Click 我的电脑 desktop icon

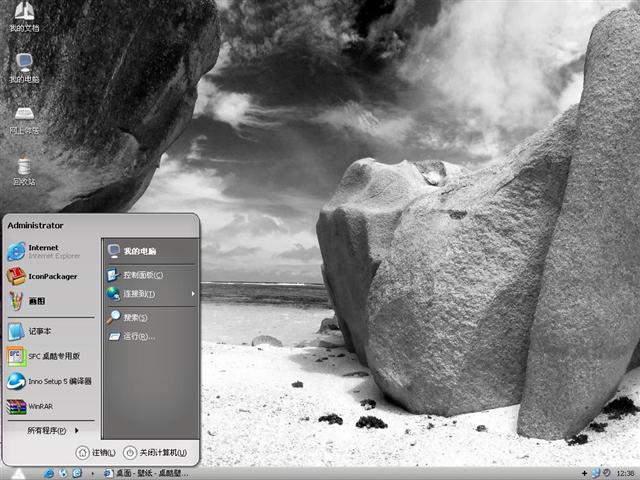(x=24, y=67)
